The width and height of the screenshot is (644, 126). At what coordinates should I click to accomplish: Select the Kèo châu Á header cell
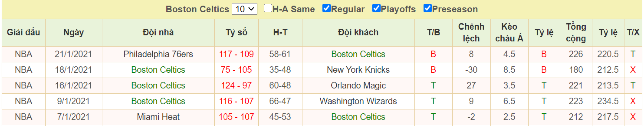coord(509,32)
